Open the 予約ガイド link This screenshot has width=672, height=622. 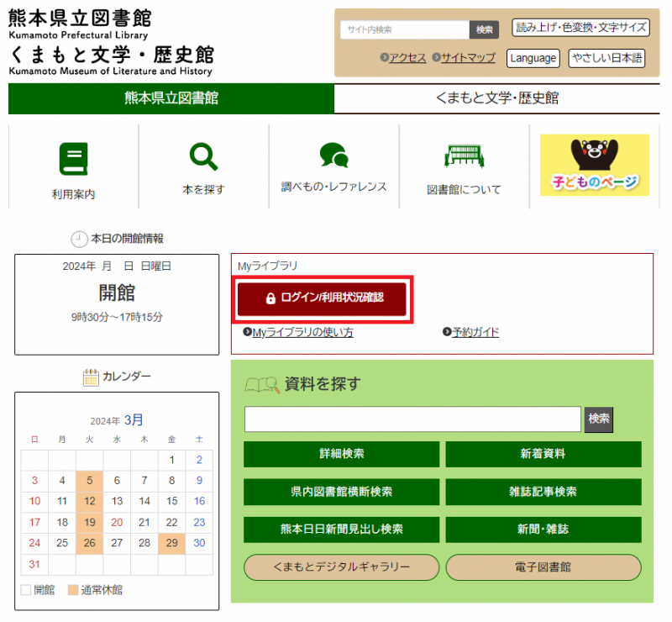[x=475, y=332]
